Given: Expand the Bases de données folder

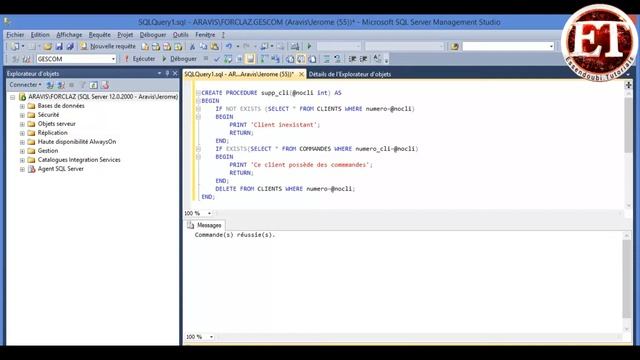Looking at the screenshot, I should pyautogui.click(x=22, y=106).
